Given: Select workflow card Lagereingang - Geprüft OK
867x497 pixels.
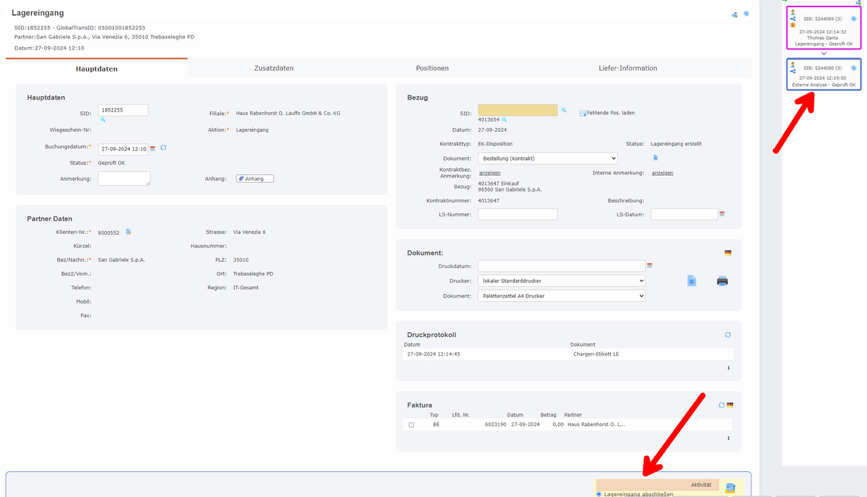Looking at the screenshot, I should point(823,28).
